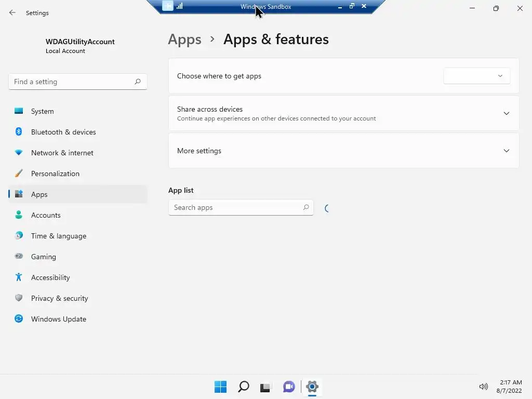Click the magnifier in Find a setting
Viewport: 532px width, 399px height.
tap(137, 82)
